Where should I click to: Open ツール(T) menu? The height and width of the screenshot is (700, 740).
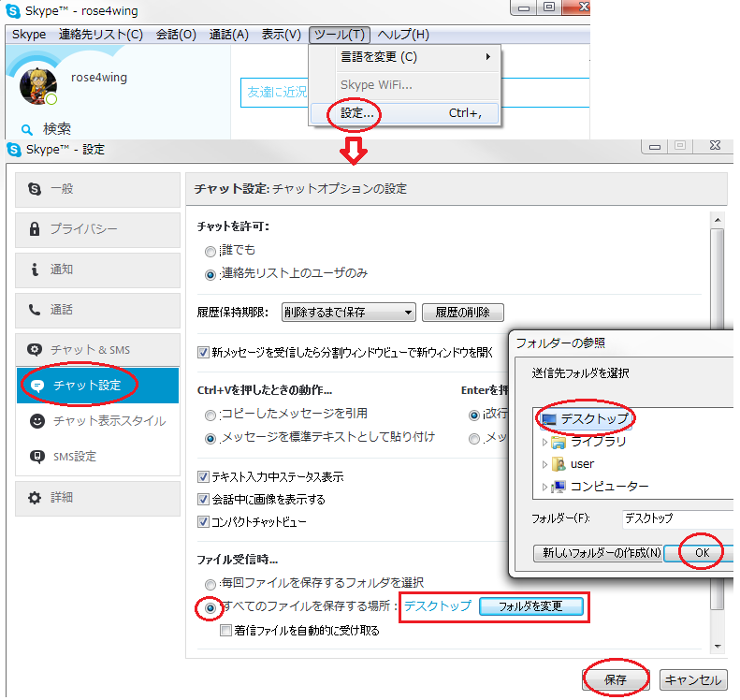coord(340,35)
